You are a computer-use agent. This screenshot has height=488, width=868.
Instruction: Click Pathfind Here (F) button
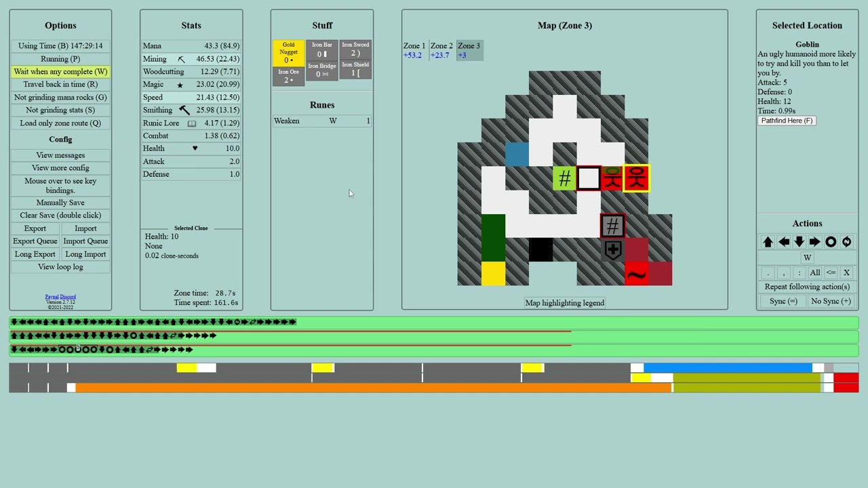[x=787, y=121]
